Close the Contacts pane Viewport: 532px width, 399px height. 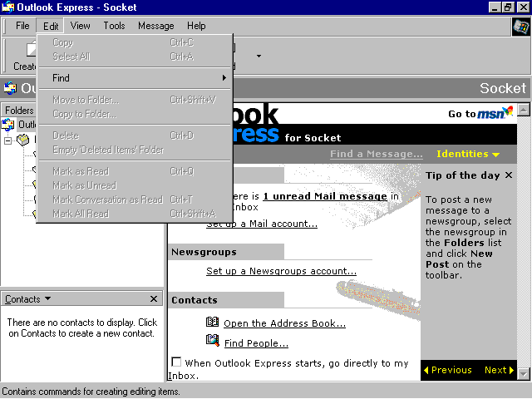[x=154, y=299]
